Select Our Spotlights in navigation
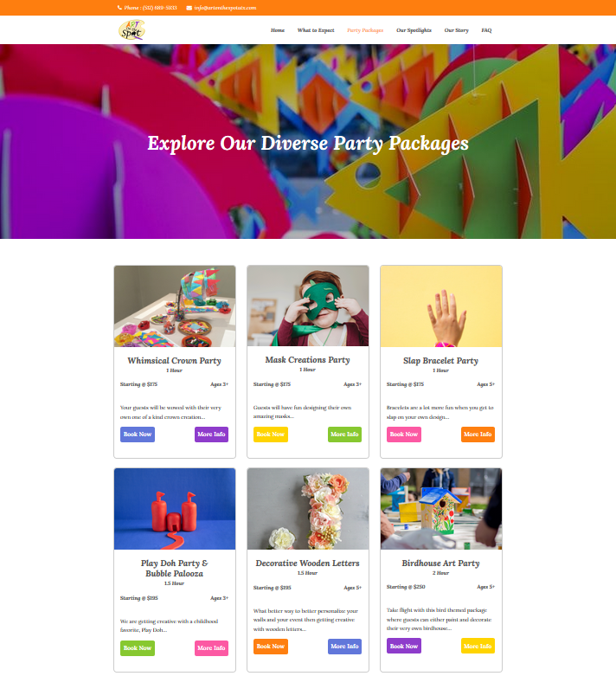 (414, 30)
